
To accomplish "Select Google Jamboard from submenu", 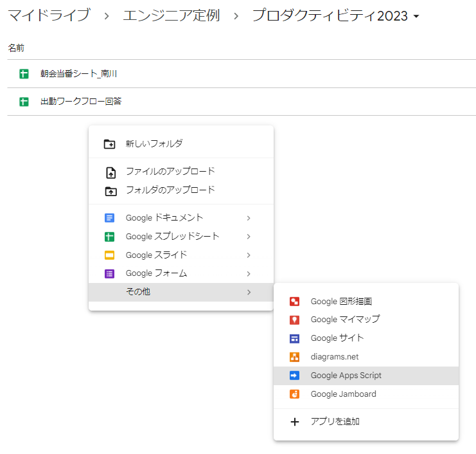I will (366, 394).
